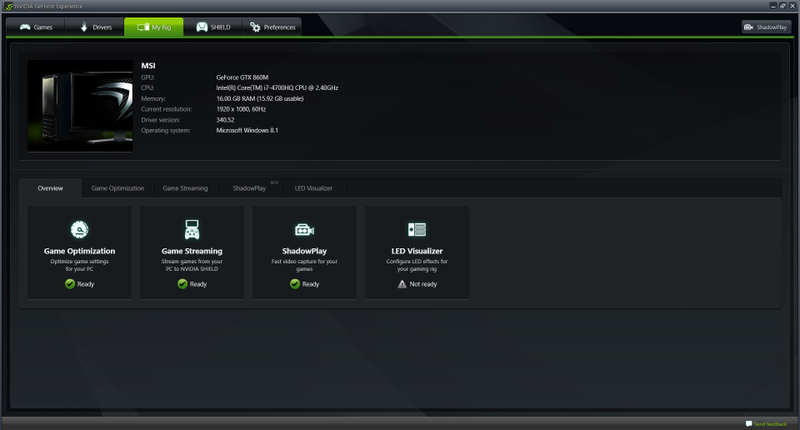
Task: Close the GeForce Experience window
Action: (792, 6)
